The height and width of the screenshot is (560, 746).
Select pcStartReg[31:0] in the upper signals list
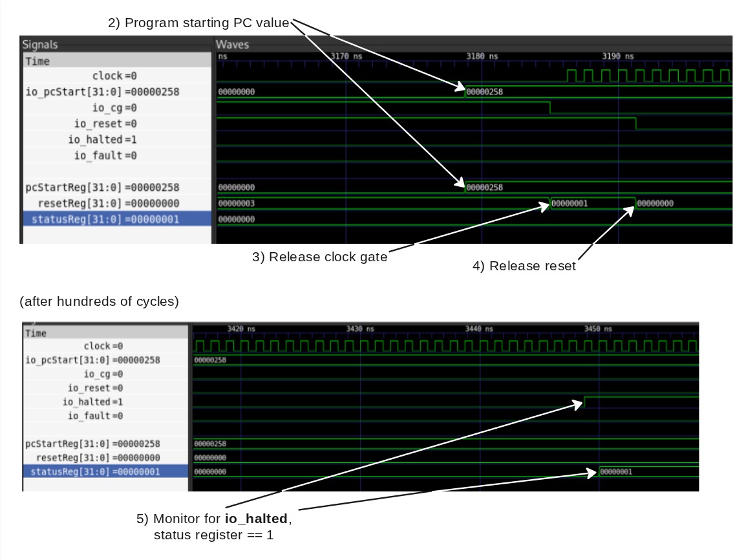(101, 188)
